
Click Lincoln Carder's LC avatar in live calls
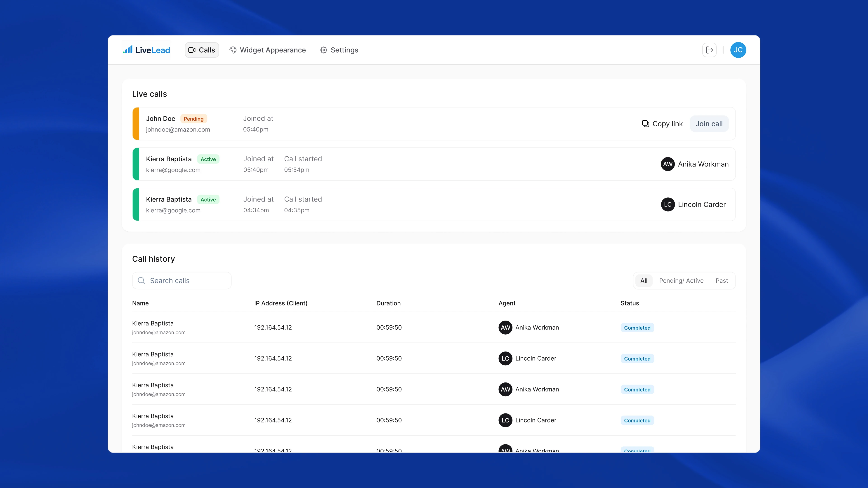(668, 204)
